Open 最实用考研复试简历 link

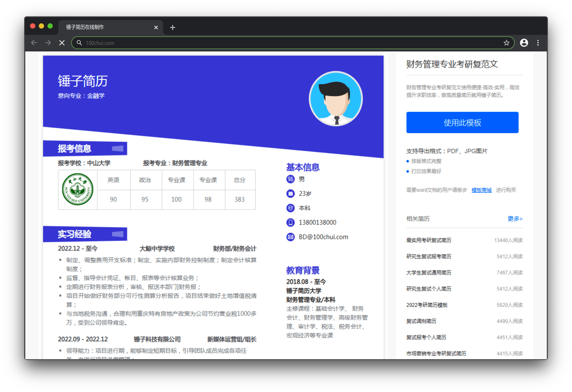click(x=429, y=240)
